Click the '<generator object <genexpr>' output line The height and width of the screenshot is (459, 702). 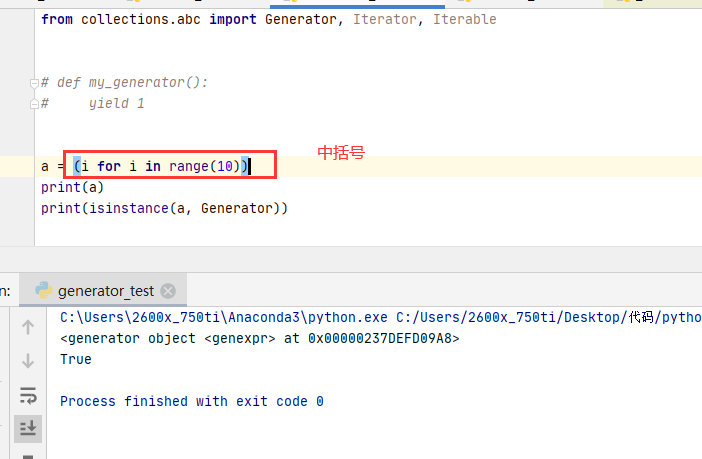coord(260,338)
